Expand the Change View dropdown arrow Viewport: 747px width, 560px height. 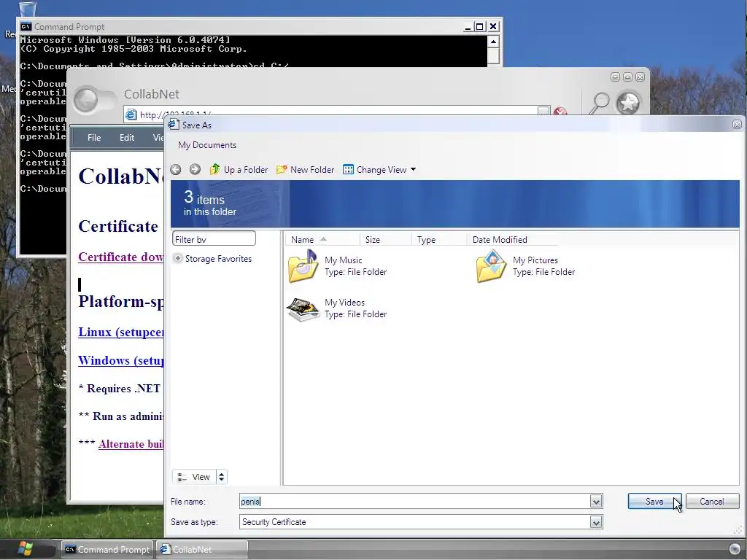413,169
